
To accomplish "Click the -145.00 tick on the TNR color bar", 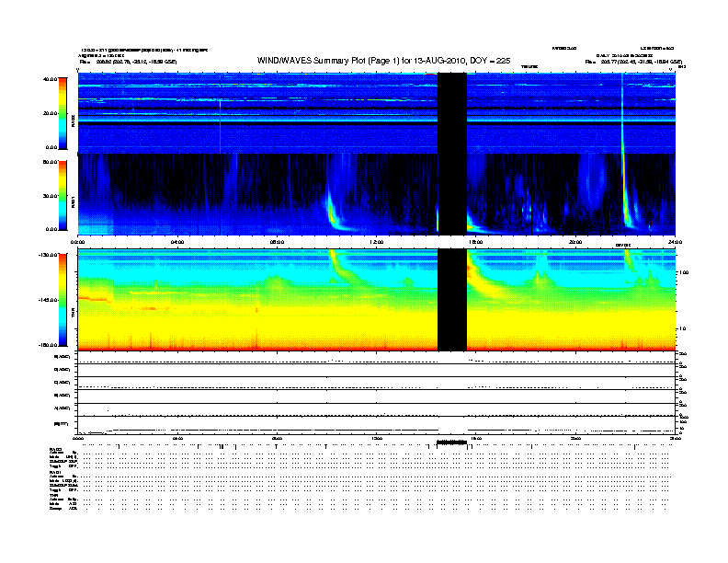I will 49,300.
